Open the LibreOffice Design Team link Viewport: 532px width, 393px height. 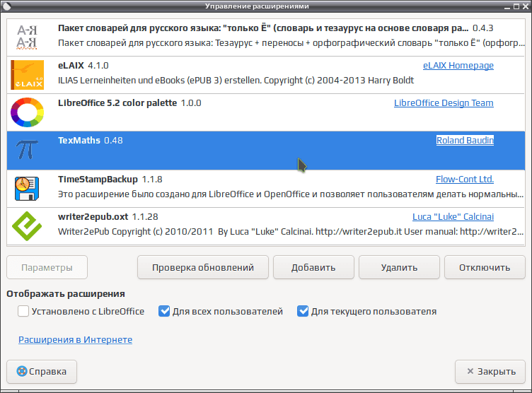click(x=444, y=102)
